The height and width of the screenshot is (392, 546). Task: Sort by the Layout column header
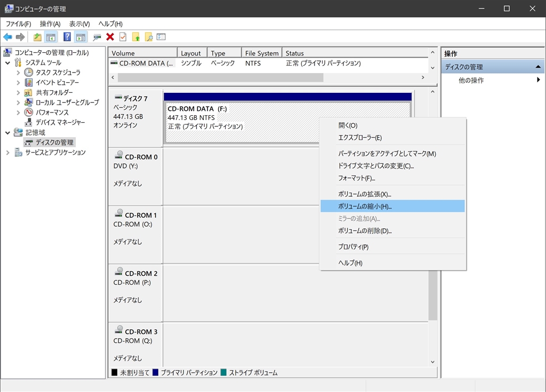(192, 53)
